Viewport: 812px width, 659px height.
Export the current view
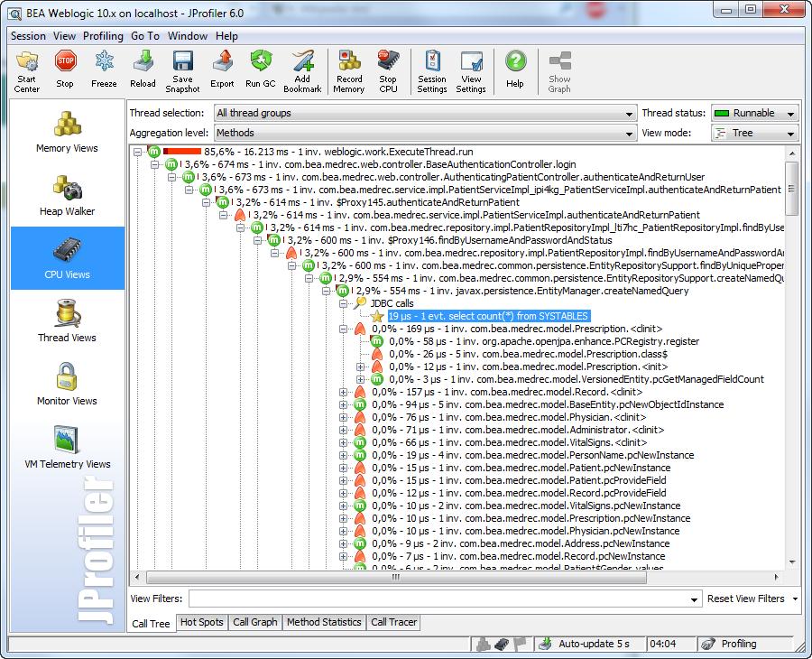click(222, 70)
